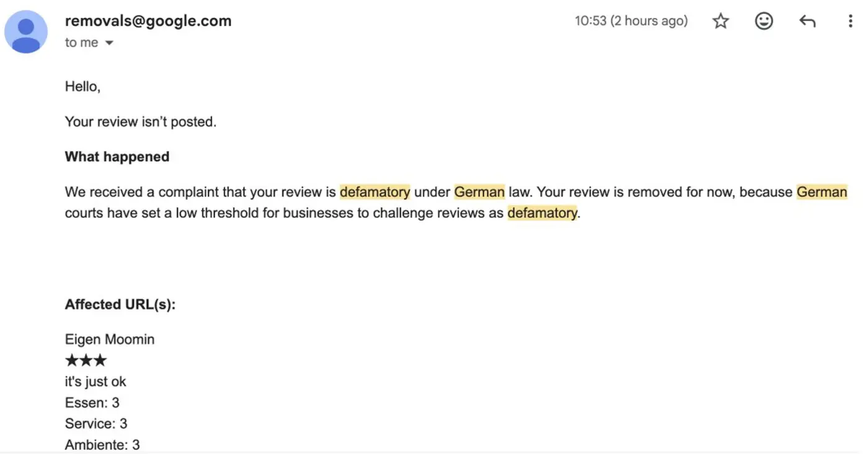Add an emoji reaction to the email
This screenshot has height=454, width=868.
point(764,22)
